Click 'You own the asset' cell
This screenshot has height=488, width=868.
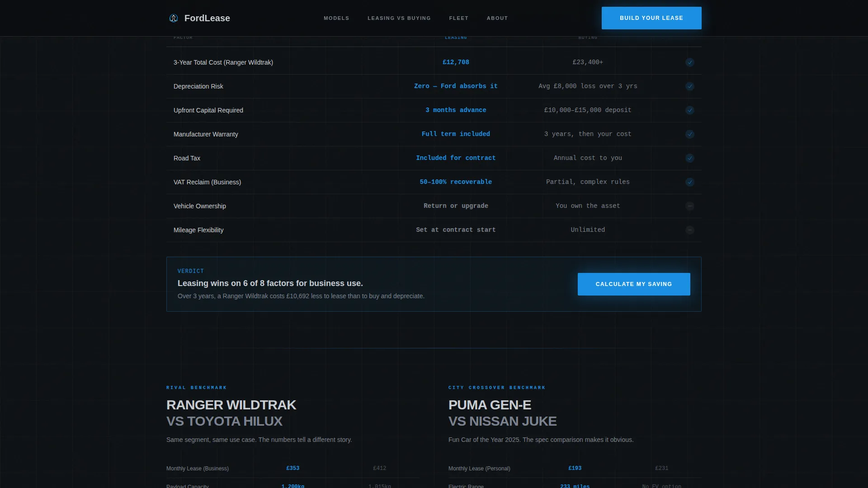[588, 206]
